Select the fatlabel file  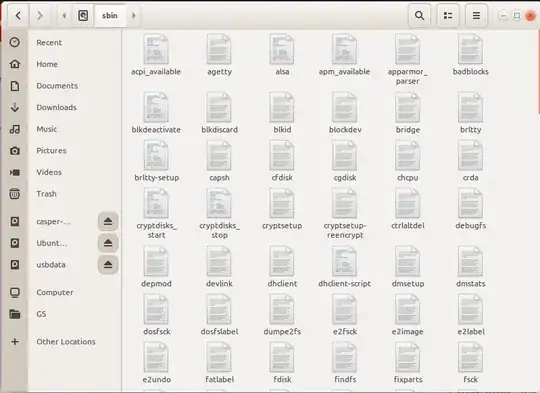(x=219, y=363)
